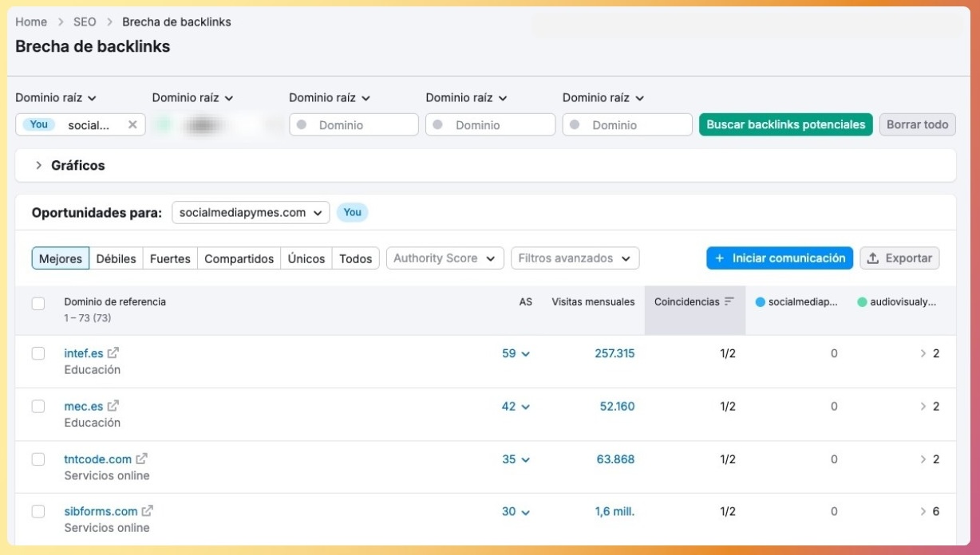980x555 pixels.
Task: Open Filtros avanzados dropdown
Action: tap(575, 258)
